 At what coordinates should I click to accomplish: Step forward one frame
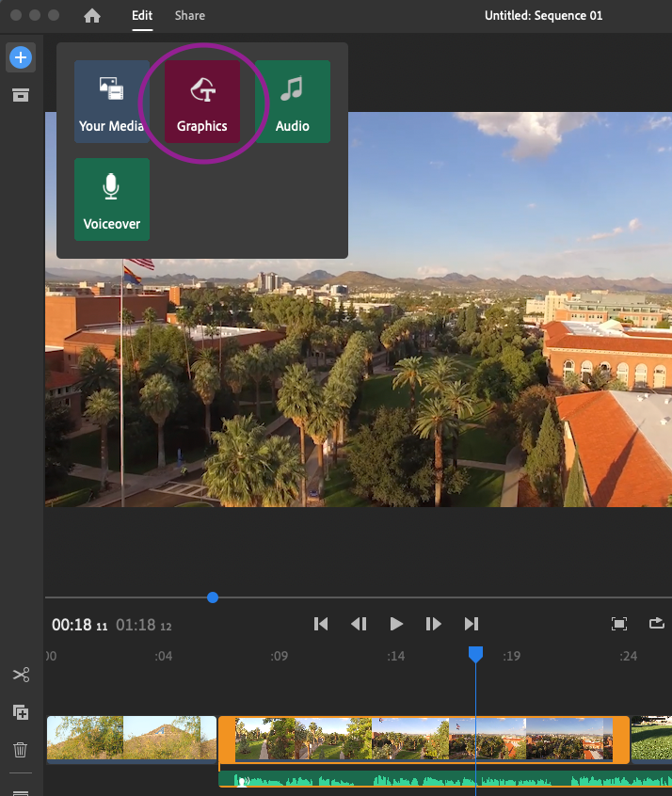tap(433, 624)
